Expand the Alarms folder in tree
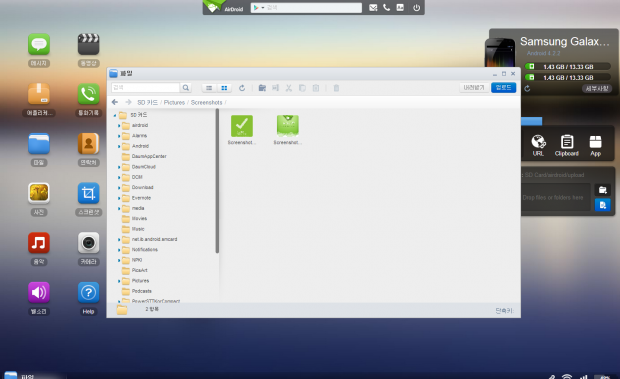The height and width of the screenshot is (379, 620). [119, 136]
